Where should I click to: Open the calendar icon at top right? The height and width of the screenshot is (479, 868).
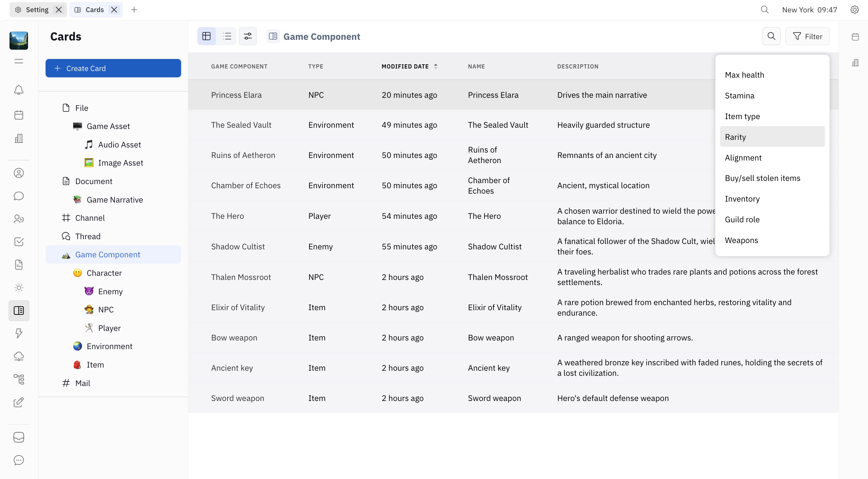coord(856,36)
